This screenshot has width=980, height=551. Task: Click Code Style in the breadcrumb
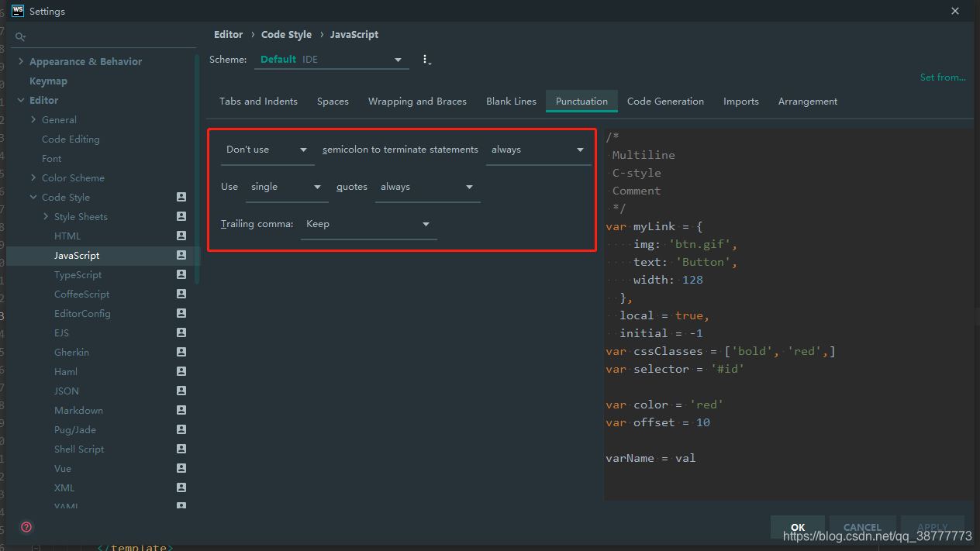[x=286, y=35]
